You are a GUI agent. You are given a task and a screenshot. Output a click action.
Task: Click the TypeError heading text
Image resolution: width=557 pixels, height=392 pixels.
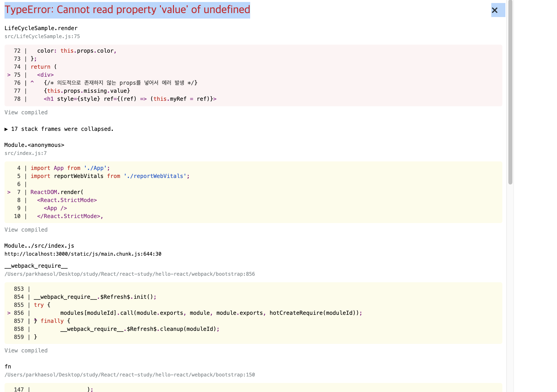coord(127,10)
